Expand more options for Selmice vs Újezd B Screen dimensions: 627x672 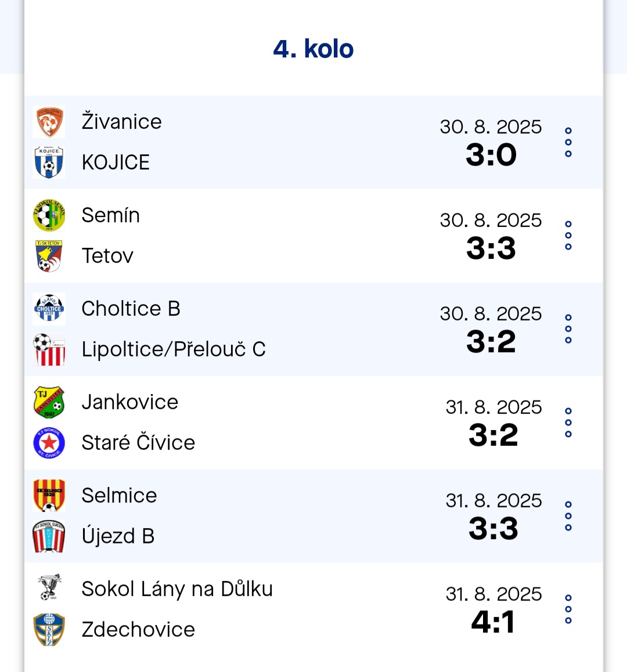coord(568,516)
